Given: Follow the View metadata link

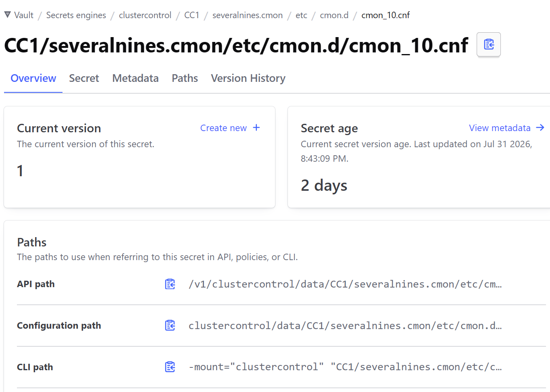Looking at the screenshot, I should tap(500, 128).
